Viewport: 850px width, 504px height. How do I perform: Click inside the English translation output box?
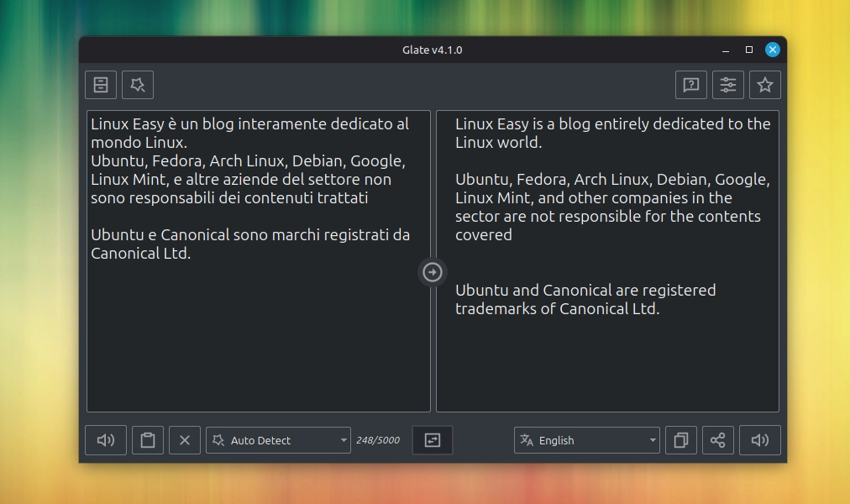pos(607,361)
